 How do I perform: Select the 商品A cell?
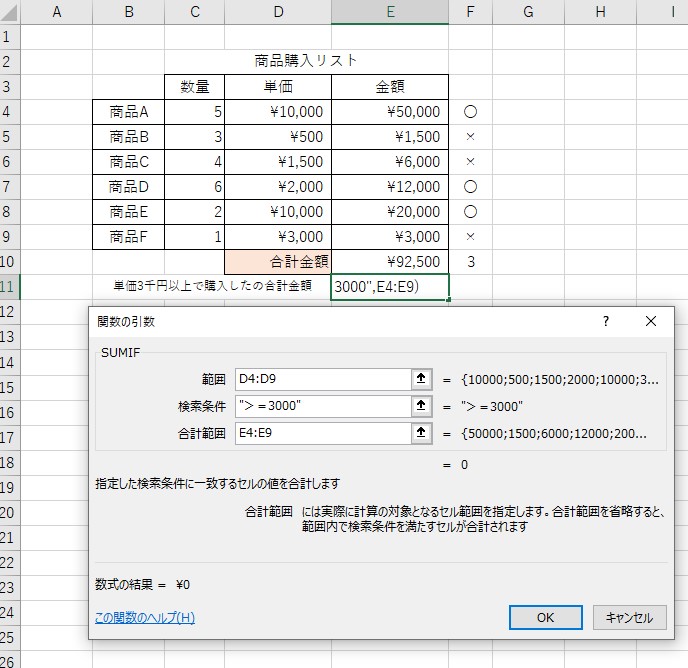pos(128,112)
